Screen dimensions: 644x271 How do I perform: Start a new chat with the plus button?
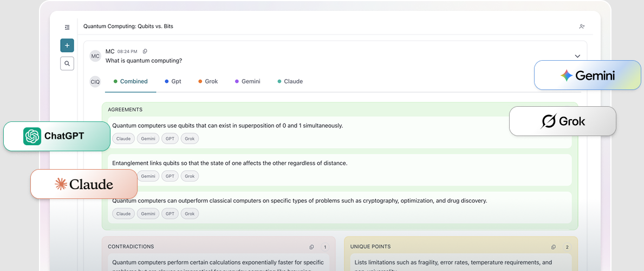pos(67,45)
